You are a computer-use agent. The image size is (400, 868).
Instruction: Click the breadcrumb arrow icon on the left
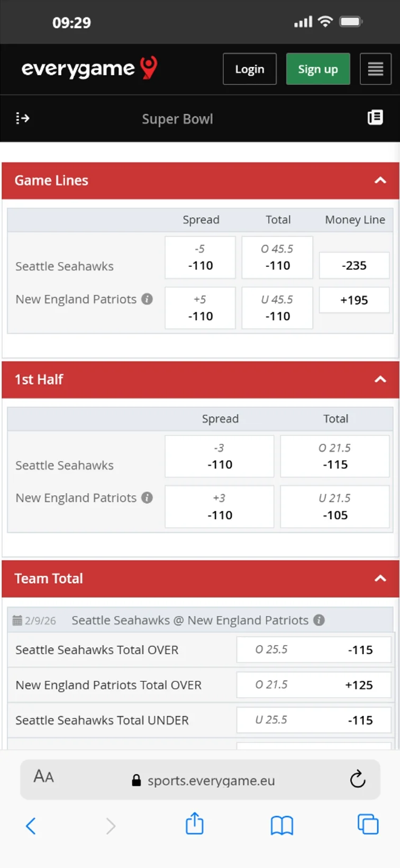[22, 118]
